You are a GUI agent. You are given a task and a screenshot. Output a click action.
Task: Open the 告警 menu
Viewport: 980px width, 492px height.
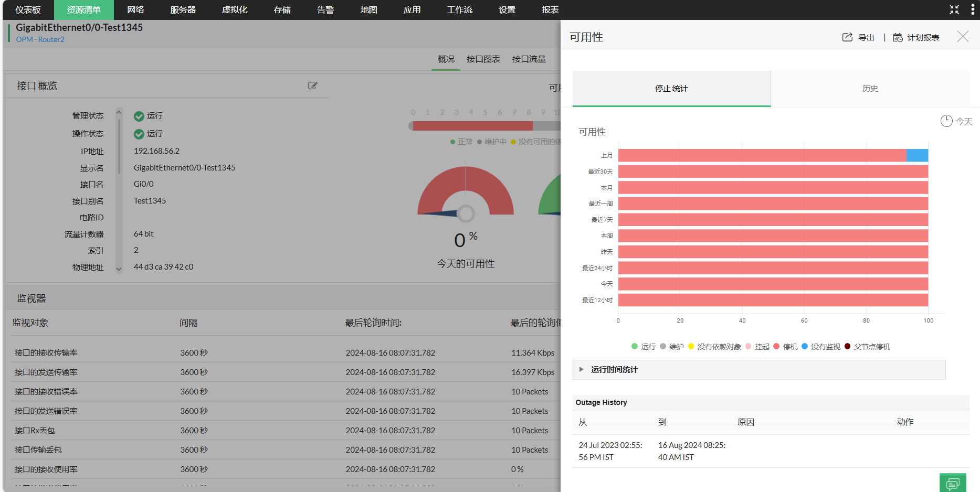click(325, 10)
